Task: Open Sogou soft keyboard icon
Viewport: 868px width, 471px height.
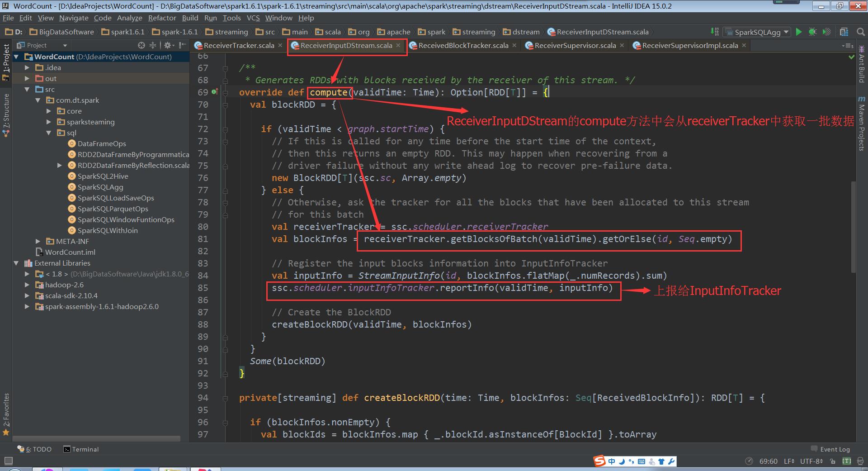Action: pyautogui.click(x=642, y=461)
